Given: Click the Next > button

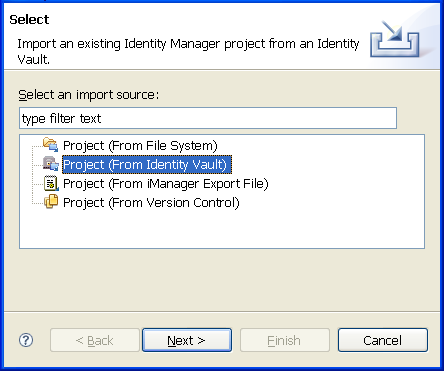Looking at the screenshot, I should point(187,340).
